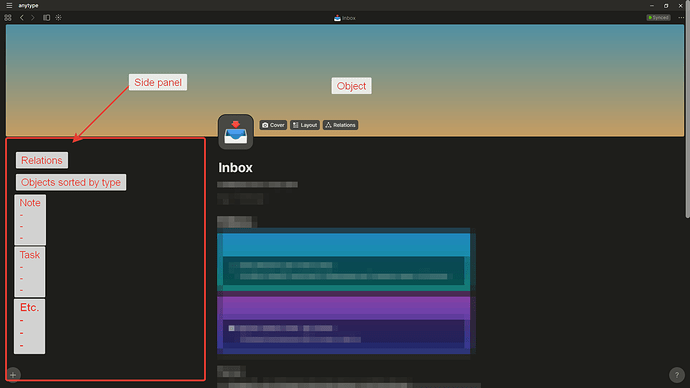
Task: Open the Layout options
Action: (x=305, y=125)
